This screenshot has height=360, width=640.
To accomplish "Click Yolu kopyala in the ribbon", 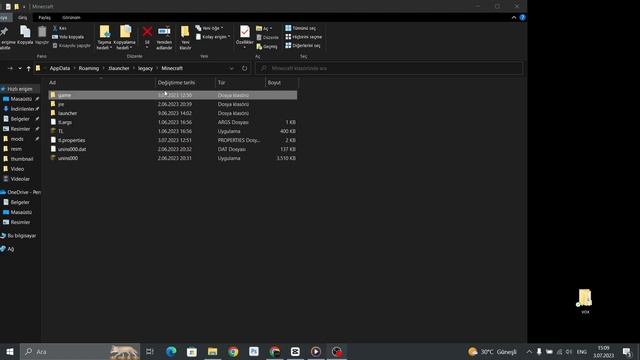I will pos(68,37).
